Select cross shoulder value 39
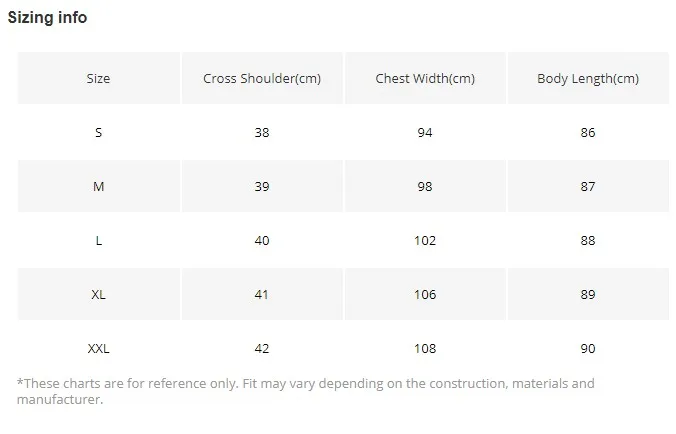This screenshot has width=676, height=434. [x=262, y=187]
